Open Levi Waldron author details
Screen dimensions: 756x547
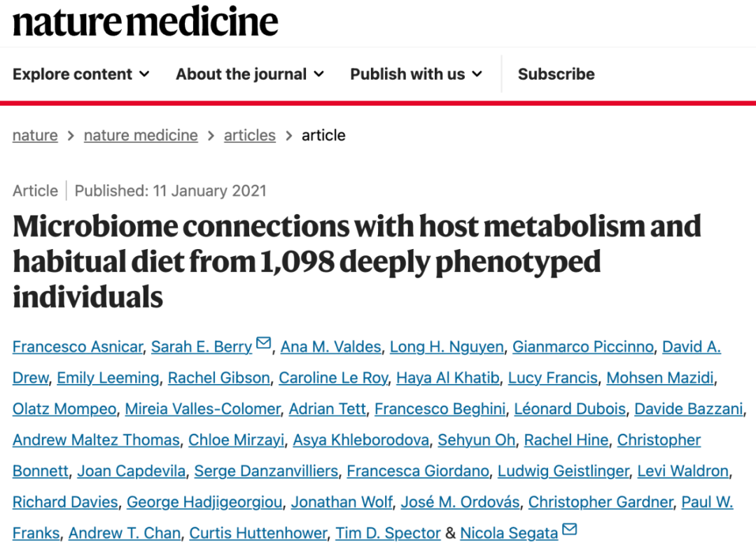[x=682, y=471]
